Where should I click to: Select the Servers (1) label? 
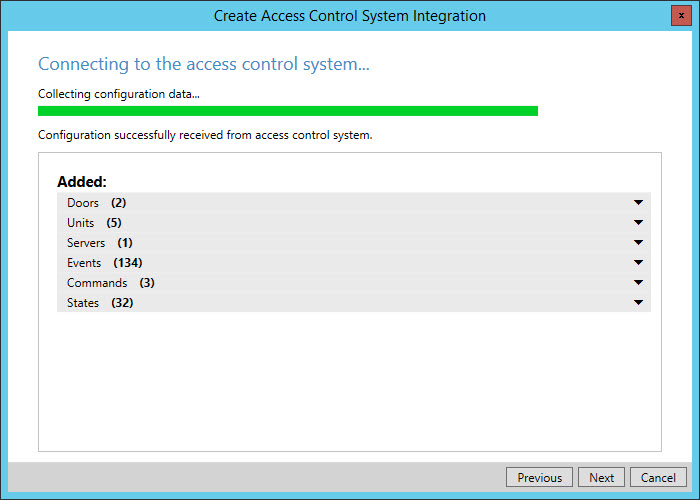(x=100, y=243)
